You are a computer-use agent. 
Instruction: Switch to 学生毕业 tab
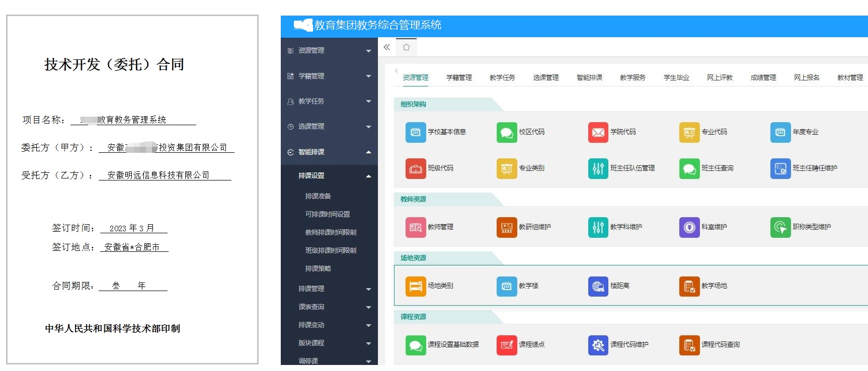tap(676, 77)
